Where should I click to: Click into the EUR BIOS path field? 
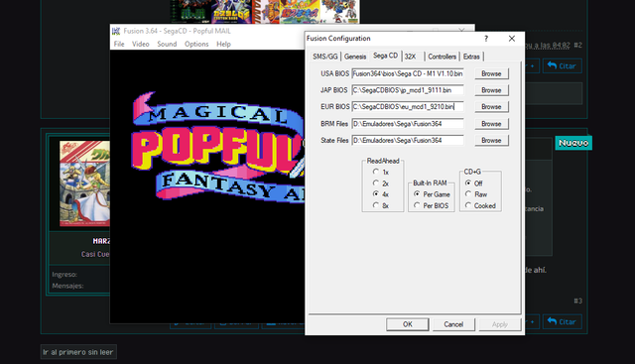pos(408,107)
